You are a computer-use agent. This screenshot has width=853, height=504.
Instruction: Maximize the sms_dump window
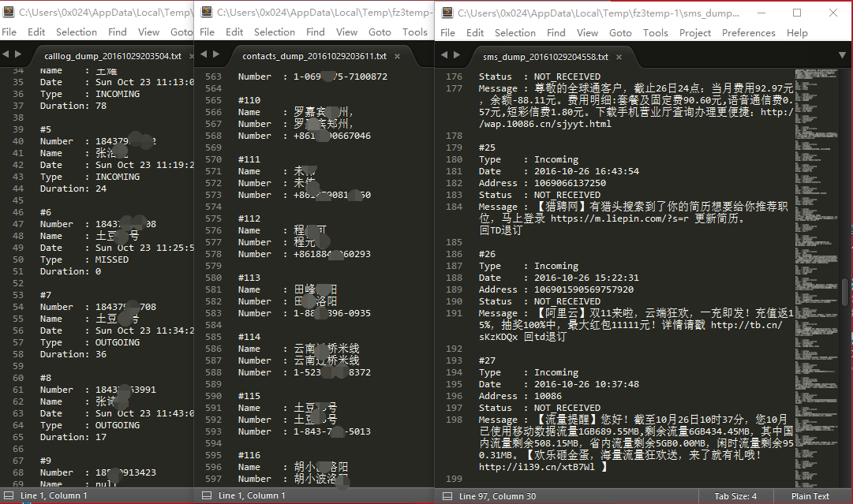tap(797, 13)
